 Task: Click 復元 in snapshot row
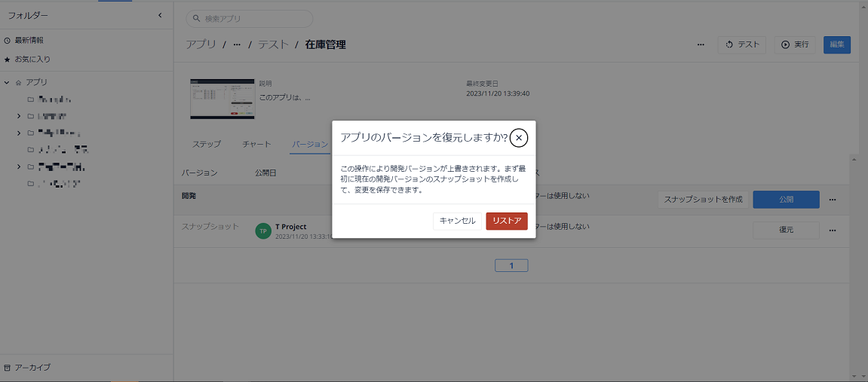coord(786,230)
